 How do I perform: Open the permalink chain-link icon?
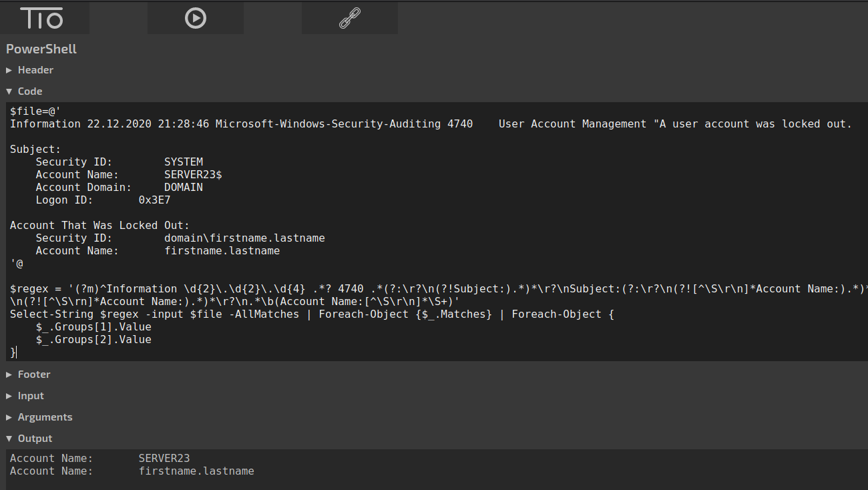coord(349,18)
